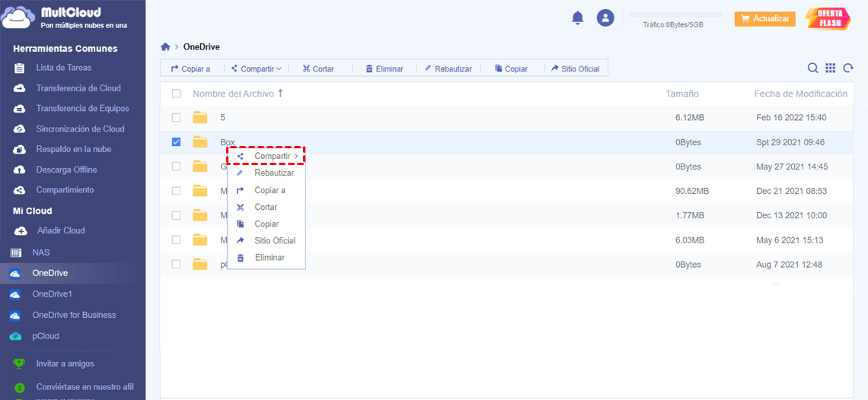This screenshot has height=400, width=868.
Task: Expand the Compartir toolbar dropdown
Action: [257, 68]
